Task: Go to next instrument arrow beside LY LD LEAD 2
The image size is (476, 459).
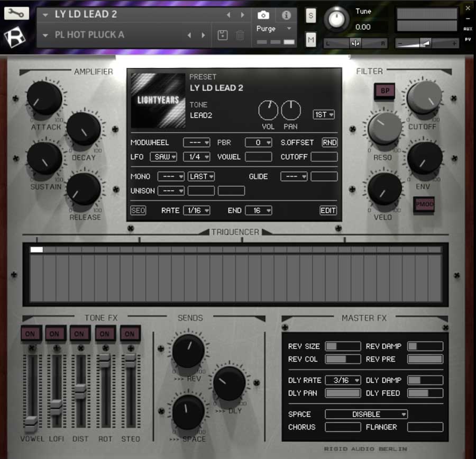Action: coord(242,15)
